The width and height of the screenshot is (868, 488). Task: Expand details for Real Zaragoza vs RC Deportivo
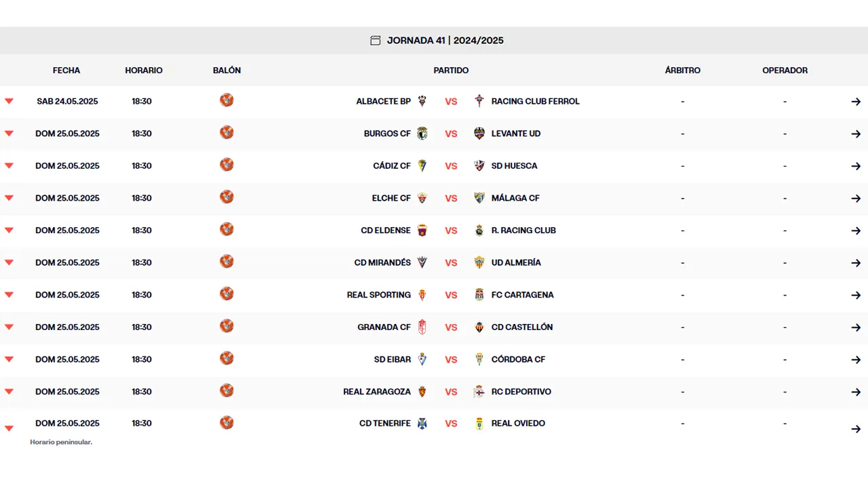pos(9,391)
